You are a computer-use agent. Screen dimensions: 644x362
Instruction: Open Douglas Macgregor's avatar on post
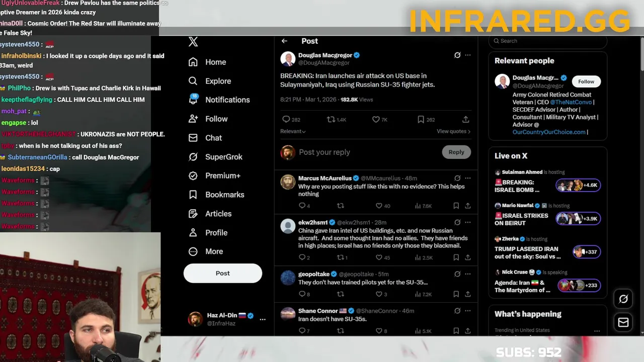[x=288, y=59]
